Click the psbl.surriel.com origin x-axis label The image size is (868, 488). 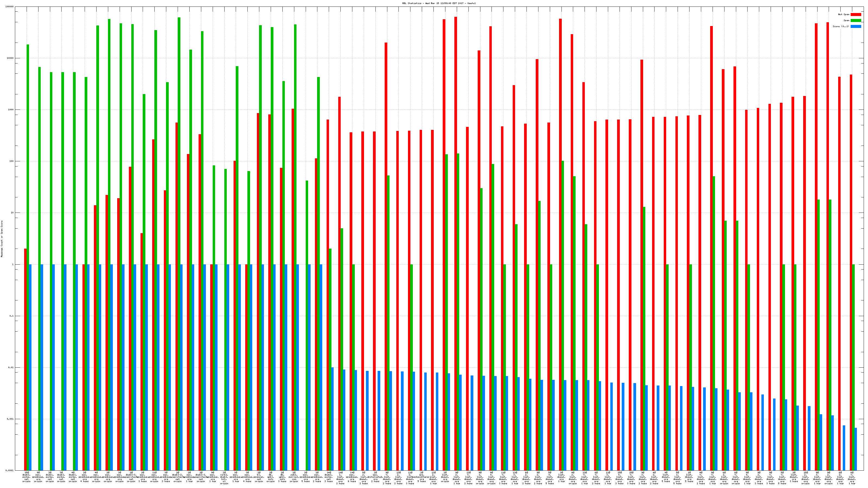[294, 477]
